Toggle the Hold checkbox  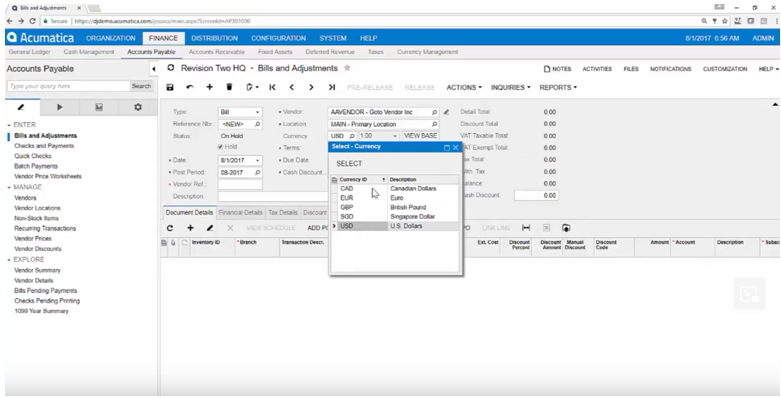click(x=220, y=147)
